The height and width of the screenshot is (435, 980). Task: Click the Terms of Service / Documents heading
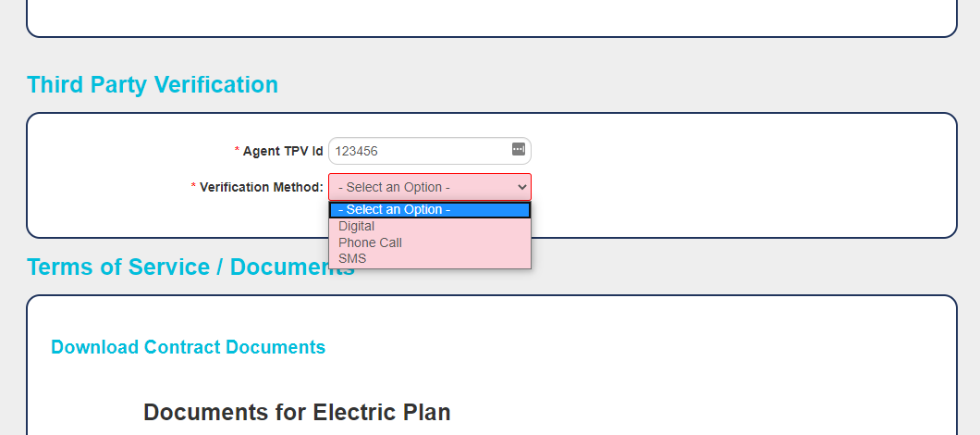tap(190, 267)
